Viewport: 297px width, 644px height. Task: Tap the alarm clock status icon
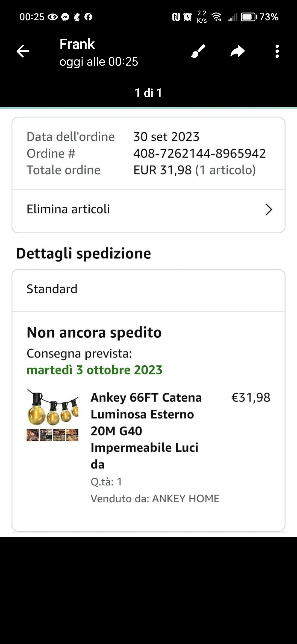pos(188,17)
